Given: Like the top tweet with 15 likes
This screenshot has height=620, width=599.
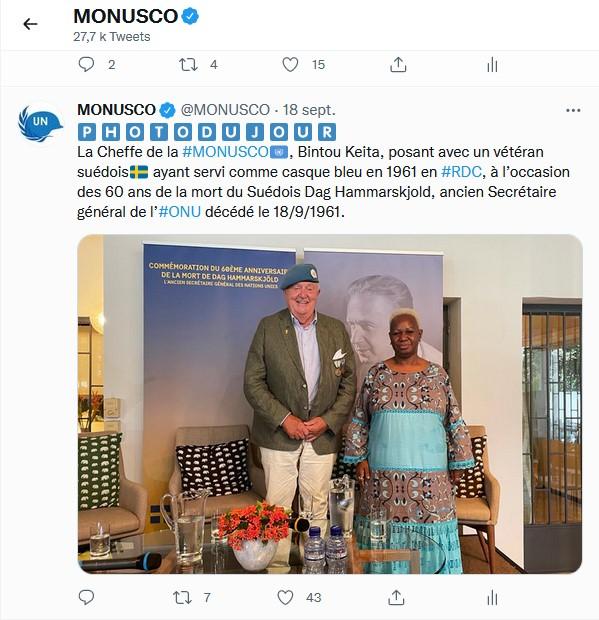Looking at the screenshot, I should coord(290,64).
